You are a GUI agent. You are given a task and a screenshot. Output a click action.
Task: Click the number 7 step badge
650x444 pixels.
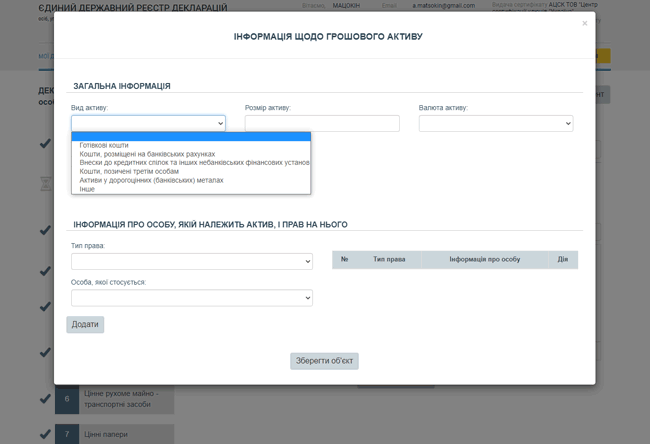(66, 435)
